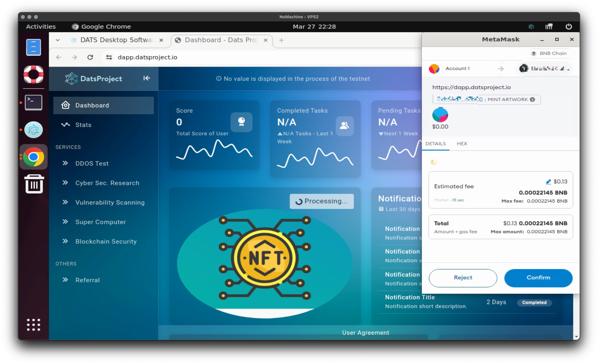Open the system network tray icon
598x364 pixels.
549,27
